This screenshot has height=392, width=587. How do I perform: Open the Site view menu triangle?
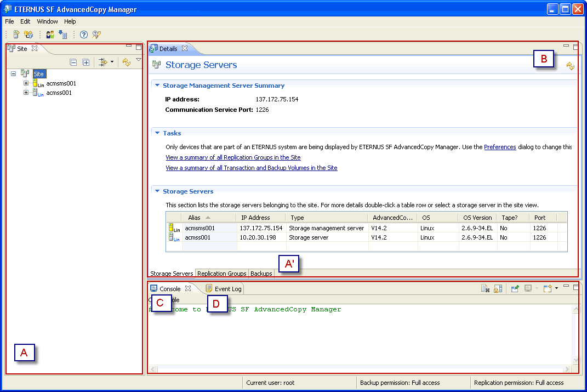point(139,60)
